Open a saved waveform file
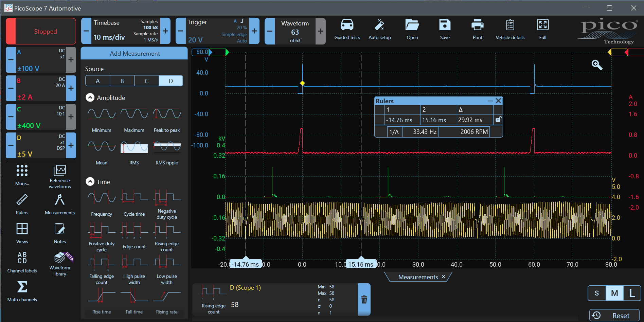 (412, 30)
